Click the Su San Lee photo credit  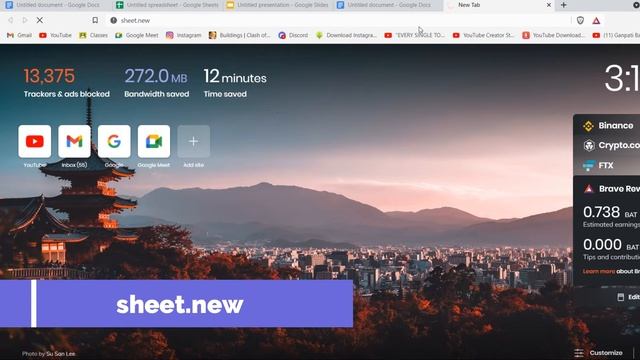(x=60, y=354)
